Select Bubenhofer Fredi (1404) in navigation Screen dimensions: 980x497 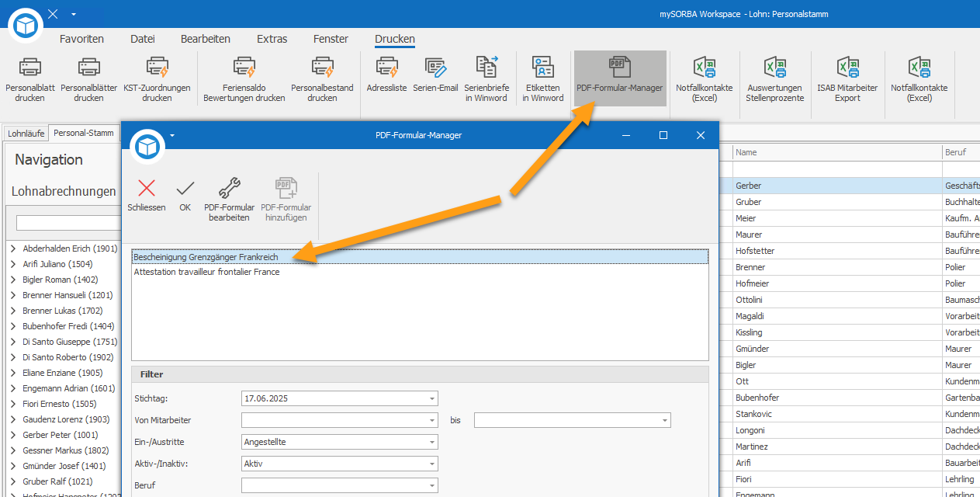tap(68, 326)
